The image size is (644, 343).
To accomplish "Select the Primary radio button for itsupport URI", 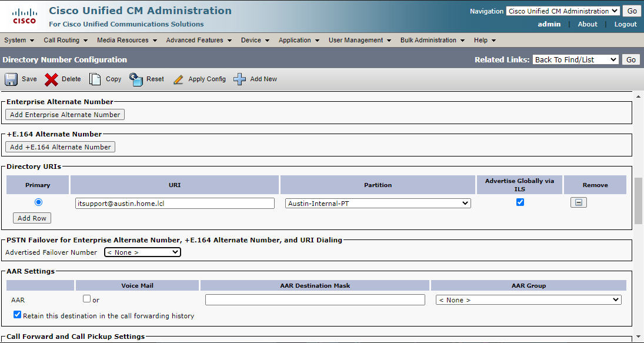I will 39,202.
